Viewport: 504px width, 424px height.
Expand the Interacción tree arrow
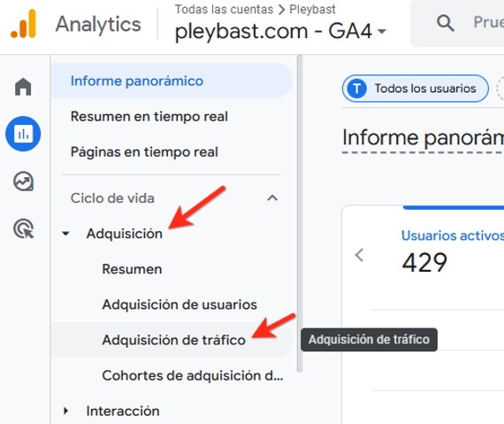point(66,411)
